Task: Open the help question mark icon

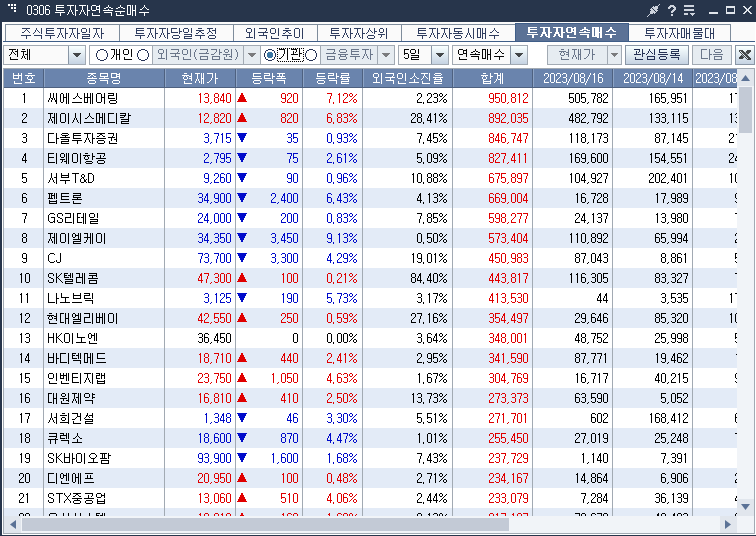Action: pos(672,10)
